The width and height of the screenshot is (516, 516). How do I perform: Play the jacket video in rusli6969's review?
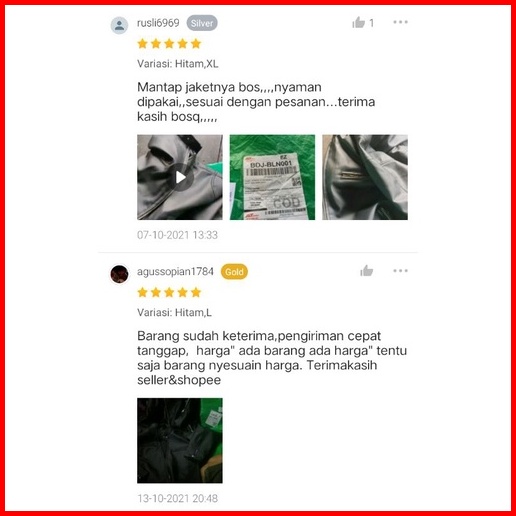(x=180, y=177)
